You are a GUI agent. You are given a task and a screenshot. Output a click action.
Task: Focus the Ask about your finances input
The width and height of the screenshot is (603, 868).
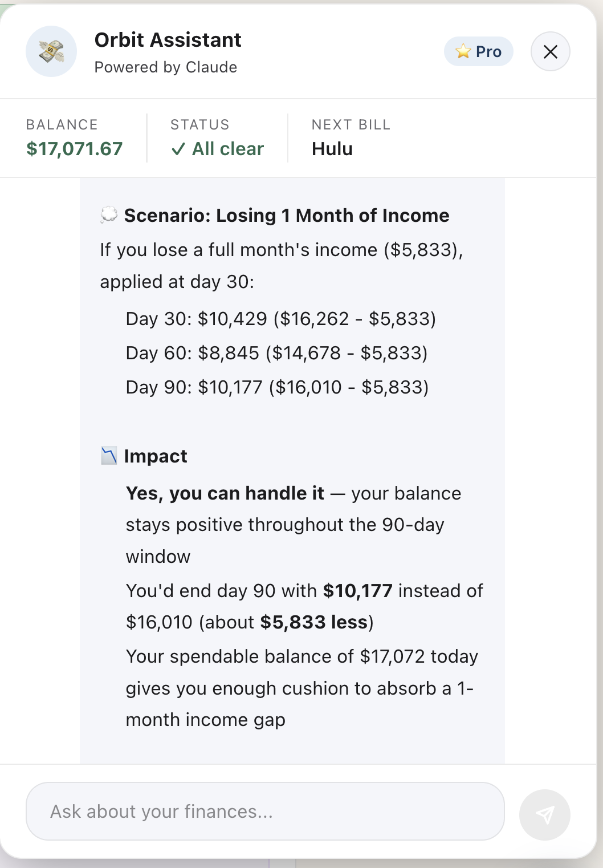tap(265, 811)
